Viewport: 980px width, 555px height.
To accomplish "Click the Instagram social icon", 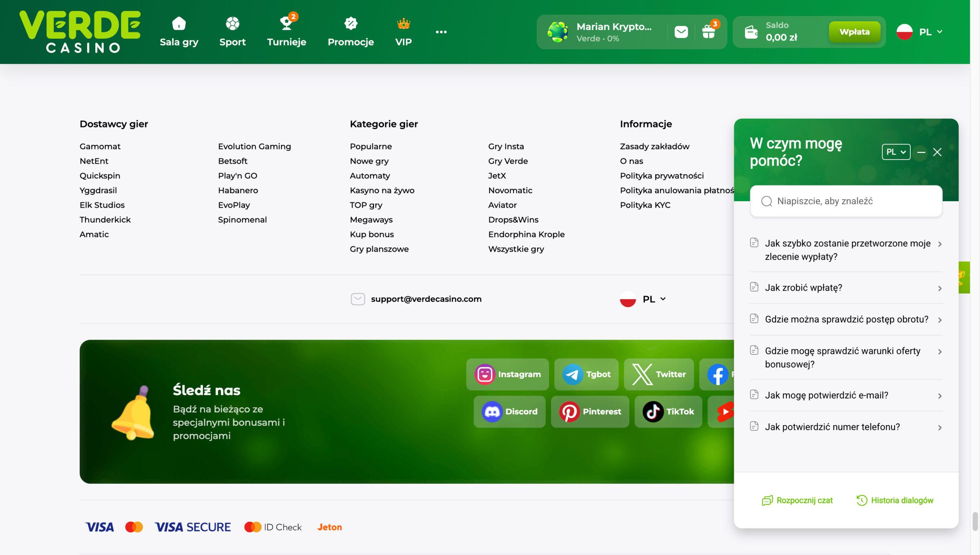I will click(507, 374).
